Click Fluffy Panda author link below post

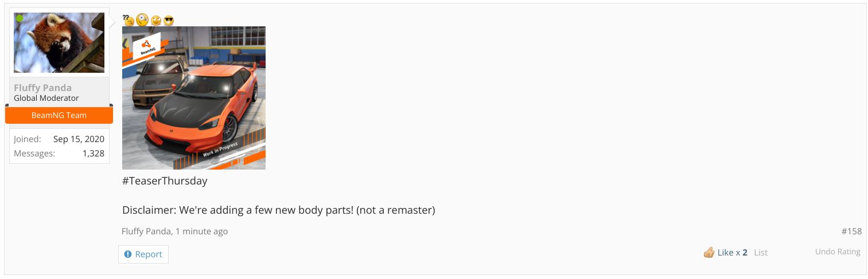[146, 231]
